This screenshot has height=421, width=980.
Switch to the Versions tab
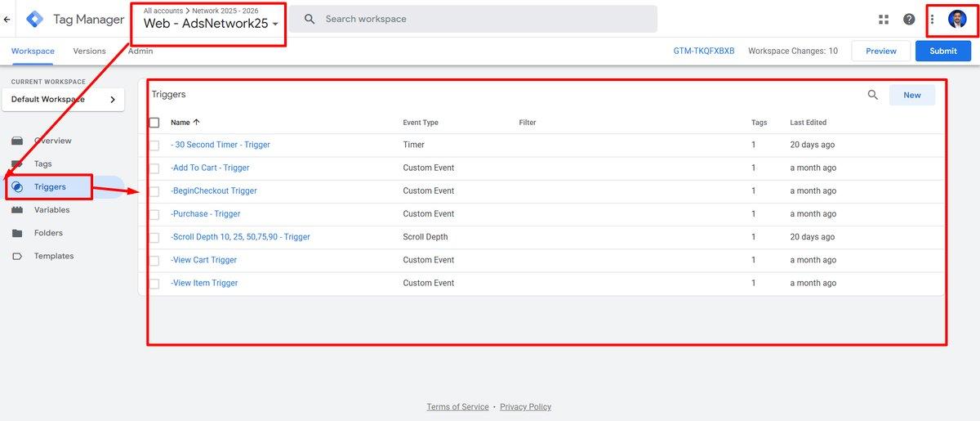click(x=90, y=51)
